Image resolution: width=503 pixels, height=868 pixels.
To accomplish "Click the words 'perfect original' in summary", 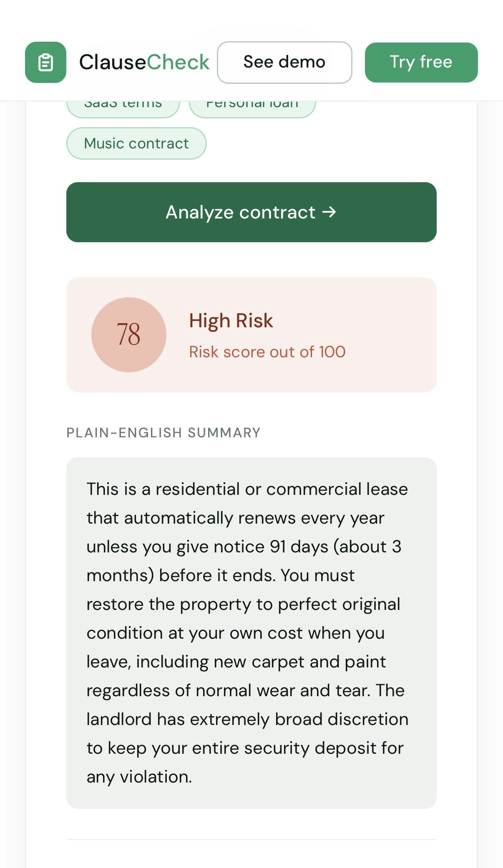I will pos(339,604).
